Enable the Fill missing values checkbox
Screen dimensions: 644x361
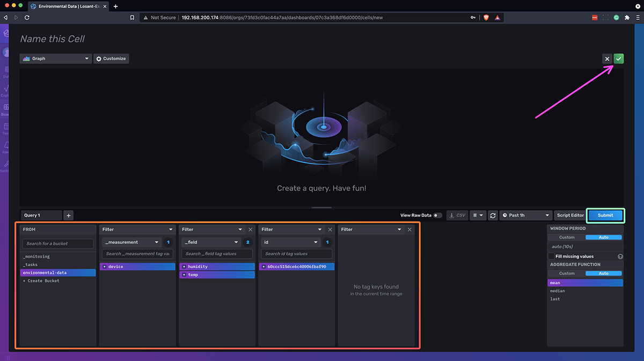point(551,256)
